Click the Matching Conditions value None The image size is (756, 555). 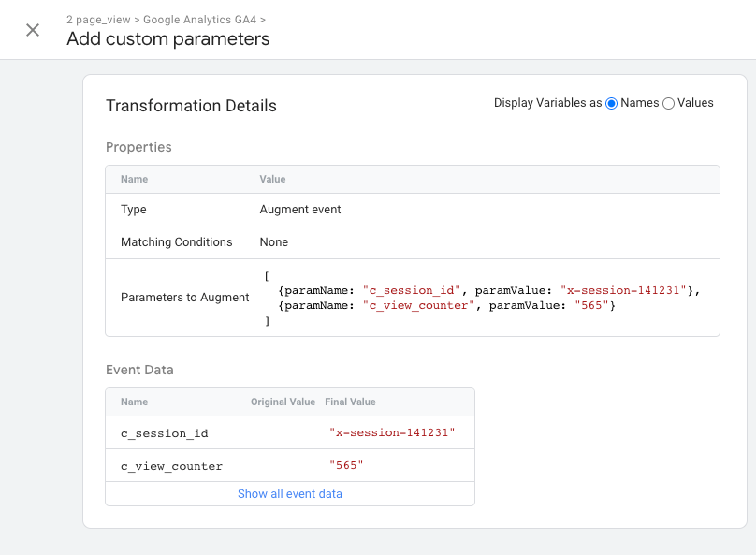click(274, 242)
